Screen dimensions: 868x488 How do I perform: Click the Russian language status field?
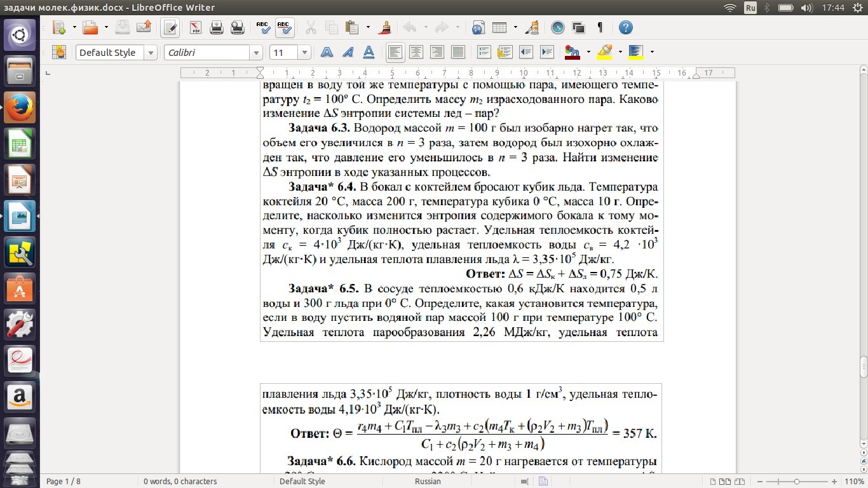pos(428,482)
